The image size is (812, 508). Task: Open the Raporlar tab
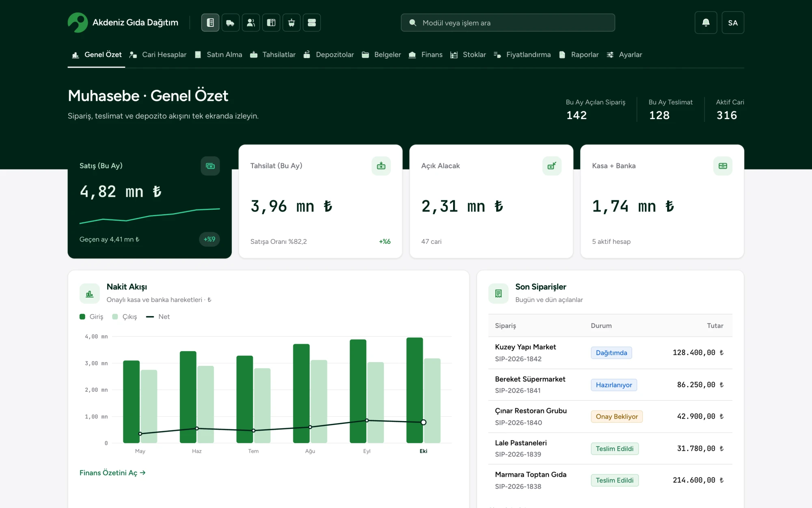(579, 55)
